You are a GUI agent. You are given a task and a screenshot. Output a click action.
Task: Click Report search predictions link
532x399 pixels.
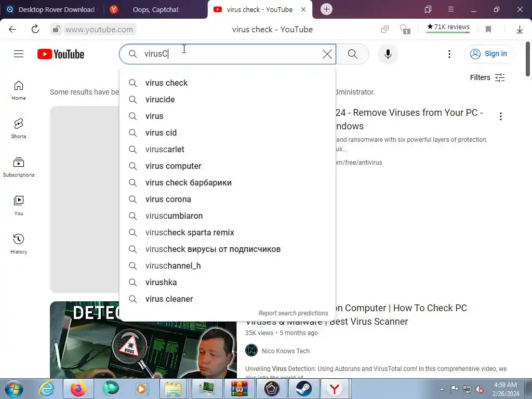(293, 313)
